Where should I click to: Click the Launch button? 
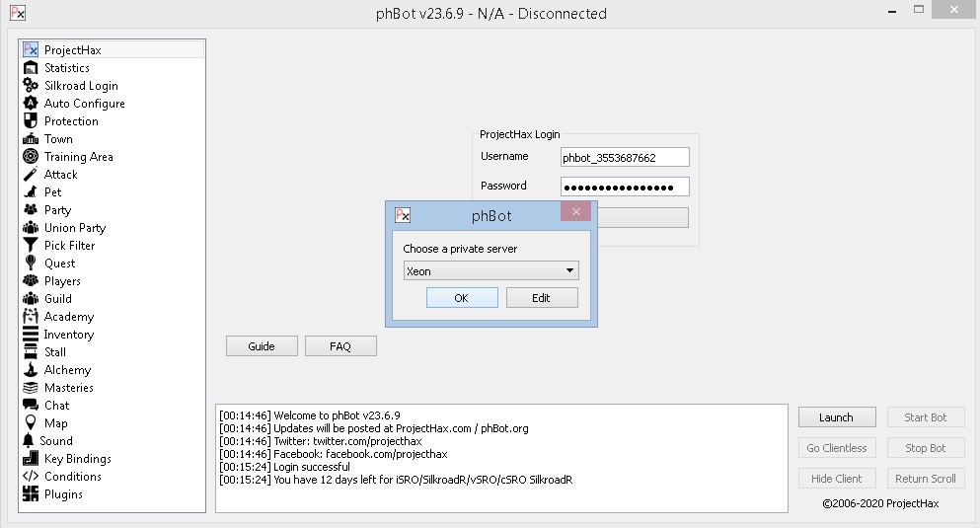click(836, 417)
